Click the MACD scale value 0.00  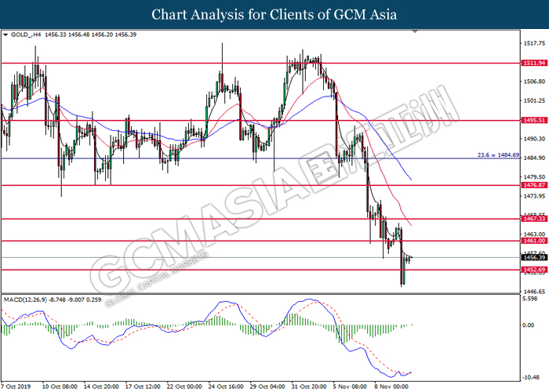(x=529, y=325)
